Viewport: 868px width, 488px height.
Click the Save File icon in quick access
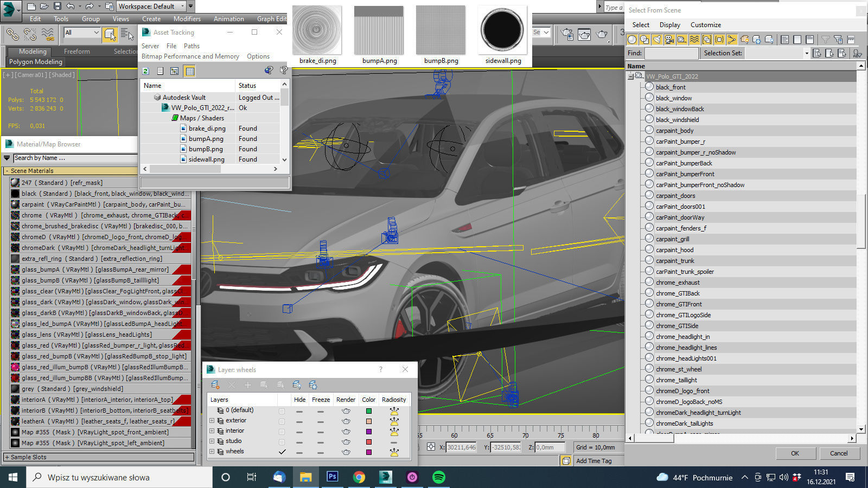pos(58,7)
